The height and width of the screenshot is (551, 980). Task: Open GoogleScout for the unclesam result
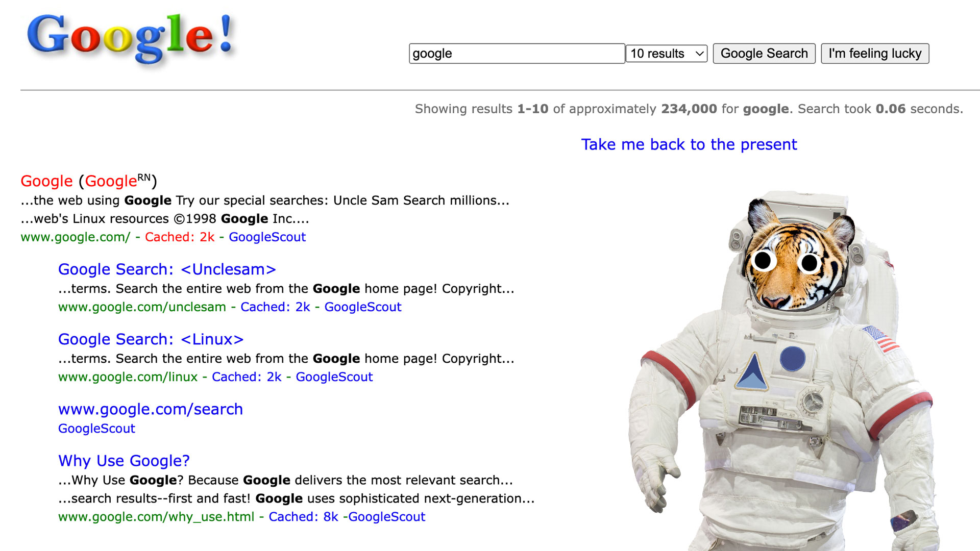click(363, 307)
